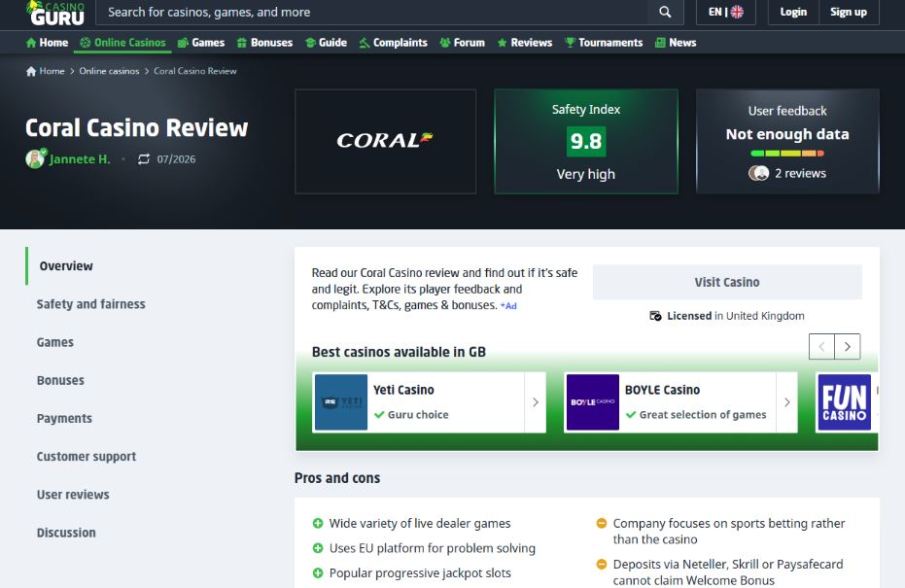Jump to Games section in sidebar
Viewport: 905px width, 588px height.
(x=54, y=342)
